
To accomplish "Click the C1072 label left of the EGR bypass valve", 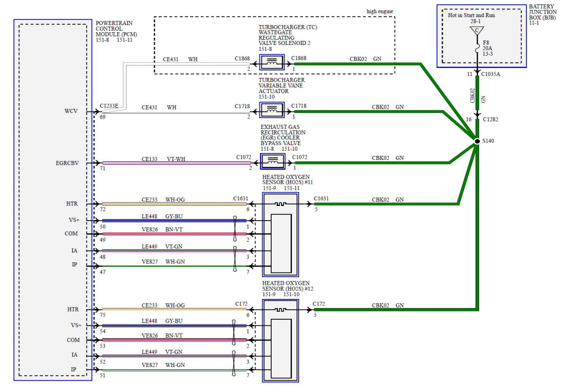I will coord(244,157).
